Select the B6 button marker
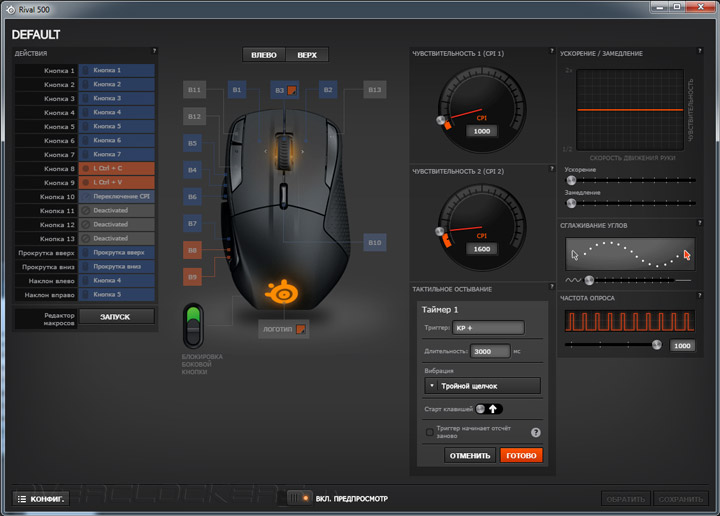The height and width of the screenshot is (516, 720). tap(192, 197)
